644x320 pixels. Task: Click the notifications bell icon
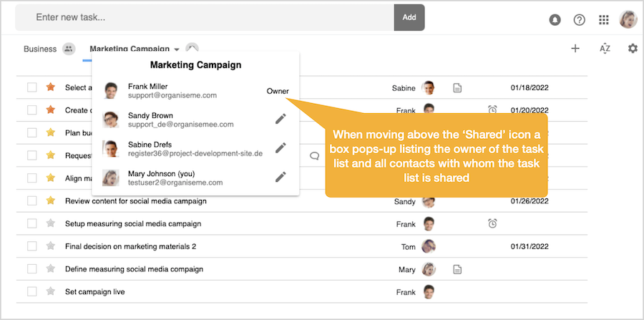tap(555, 20)
